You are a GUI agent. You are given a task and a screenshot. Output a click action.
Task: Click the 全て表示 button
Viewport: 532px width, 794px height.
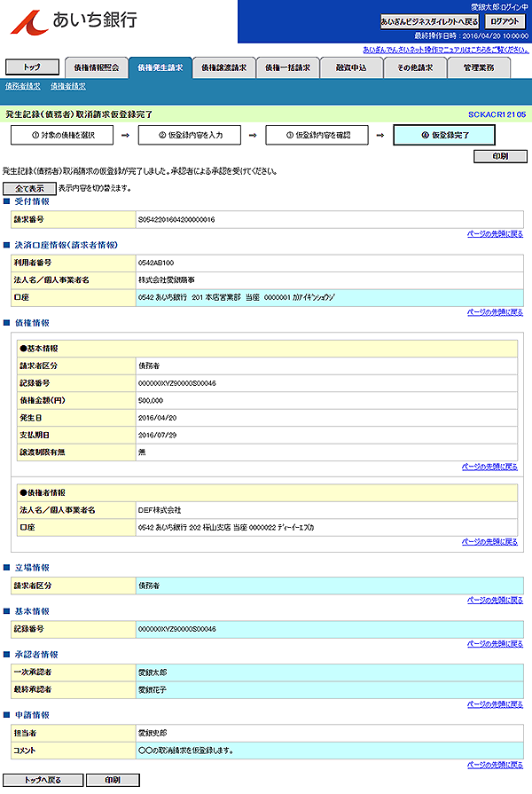29,189
